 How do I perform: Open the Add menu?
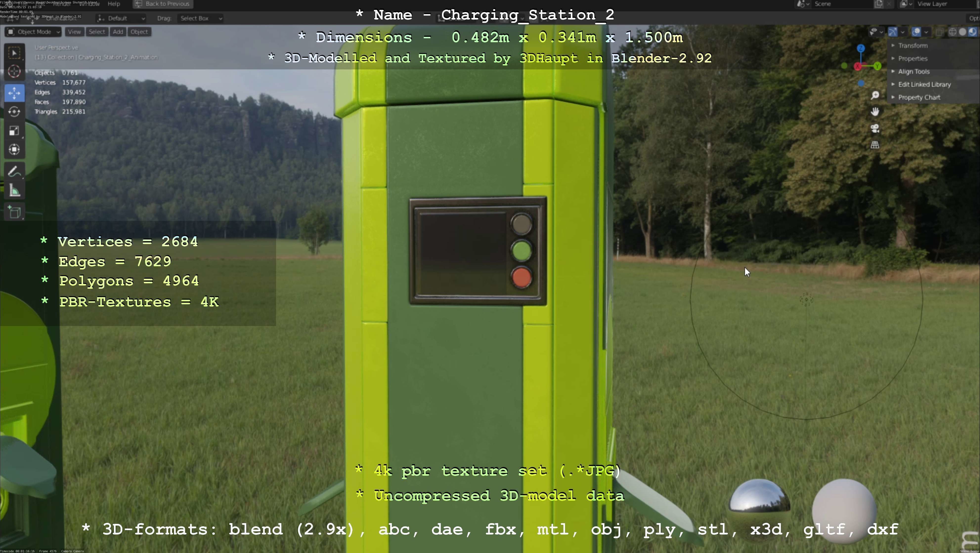[x=118, y=32]
